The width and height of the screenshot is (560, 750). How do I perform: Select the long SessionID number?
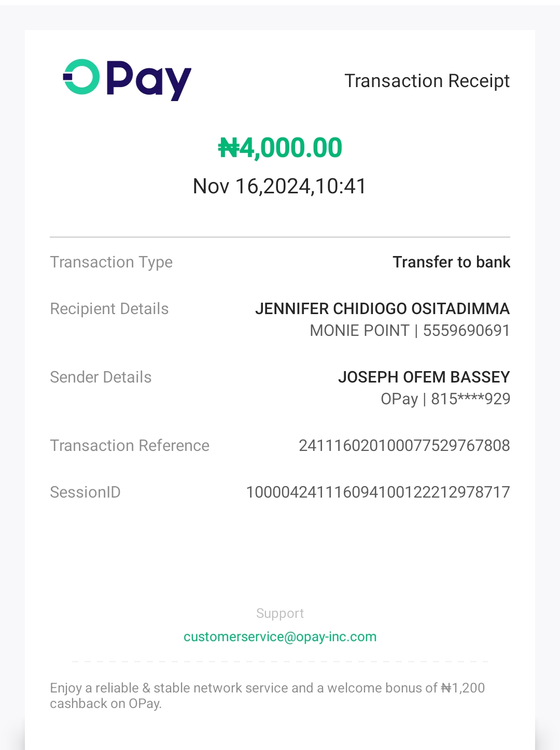(377, 492)
